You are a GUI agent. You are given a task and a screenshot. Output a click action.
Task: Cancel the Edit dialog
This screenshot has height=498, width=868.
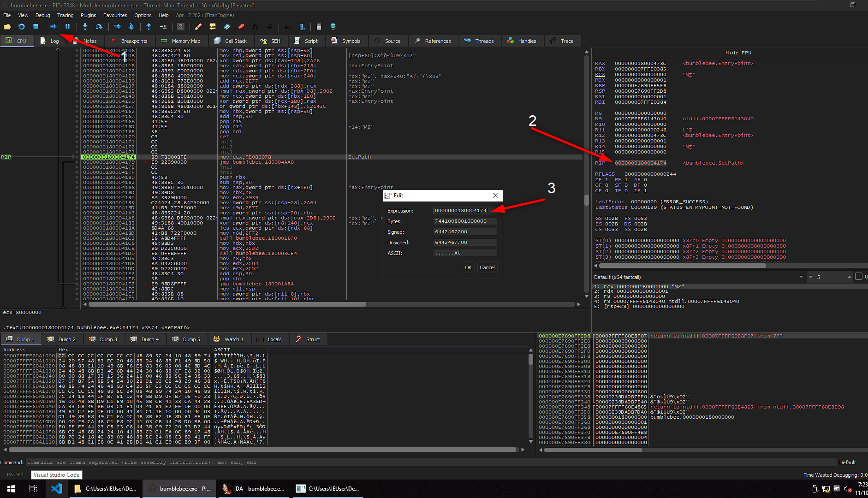pos(487,267)
